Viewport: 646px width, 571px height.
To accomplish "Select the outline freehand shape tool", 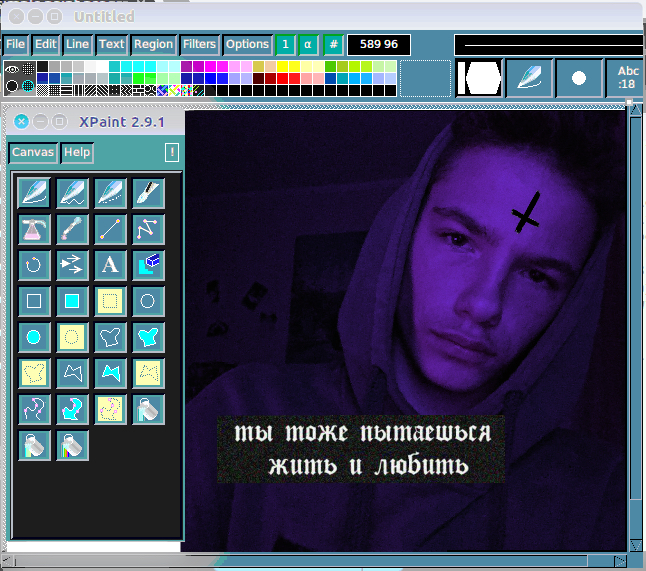I will click(110, 337).
